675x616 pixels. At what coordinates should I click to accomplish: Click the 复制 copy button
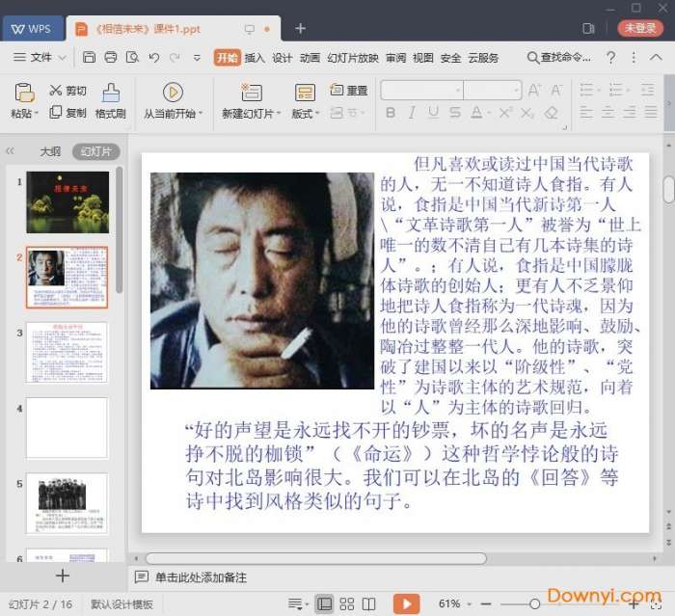(67, 113)
